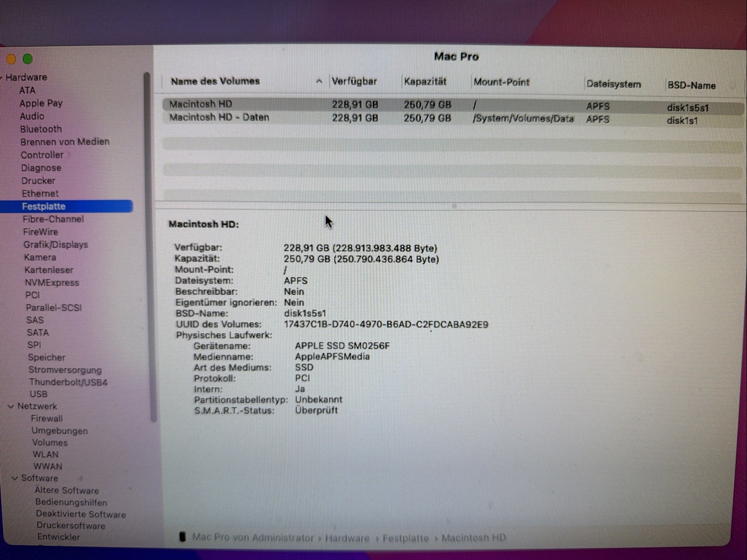747x560 pixels.
Task: Select FireWire in the sidebar
Action: 41,232
